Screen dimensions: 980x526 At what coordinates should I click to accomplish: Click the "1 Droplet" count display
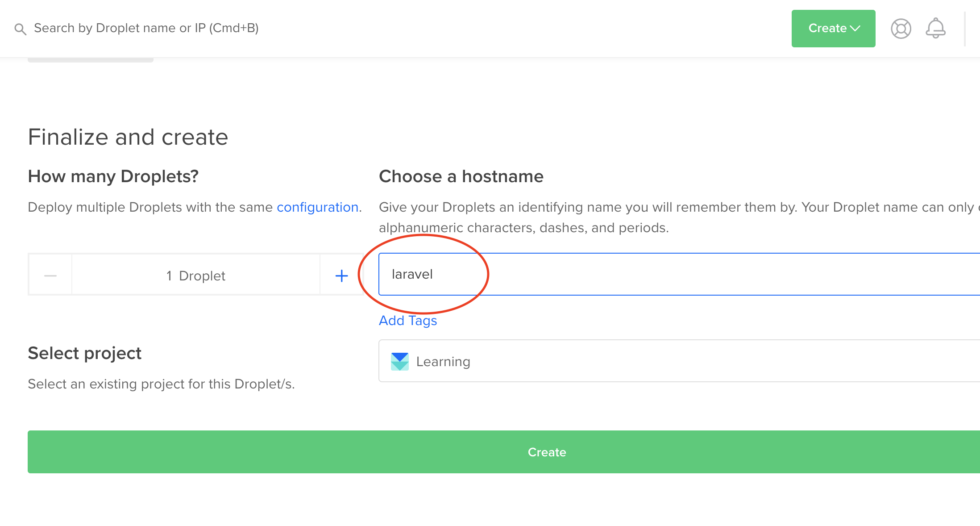click(x=195, y=276)
